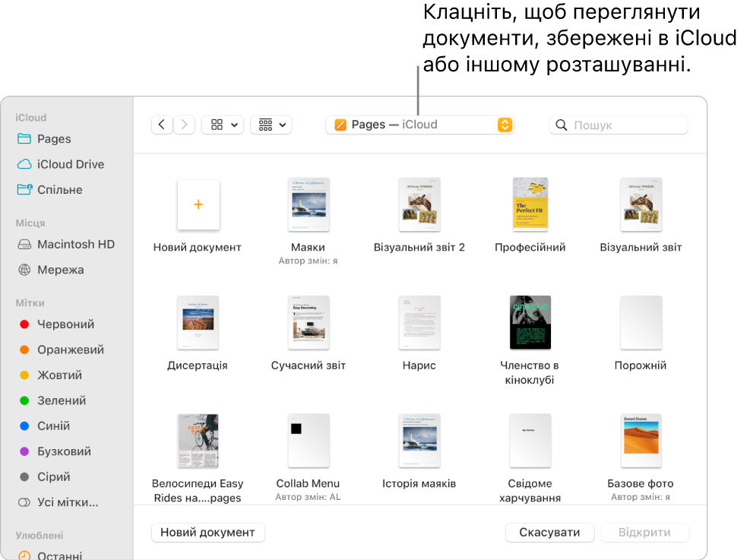
Task: Open the Pages — iCloud location popup
Action: coord(420,125)
